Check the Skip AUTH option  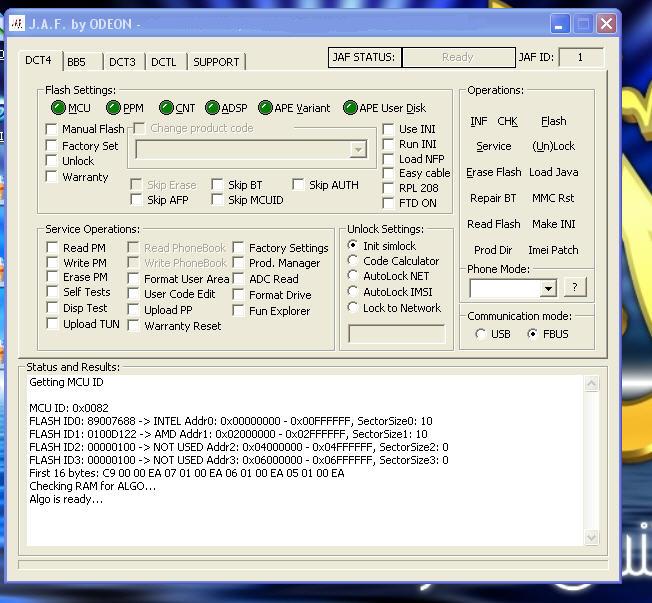298,184
